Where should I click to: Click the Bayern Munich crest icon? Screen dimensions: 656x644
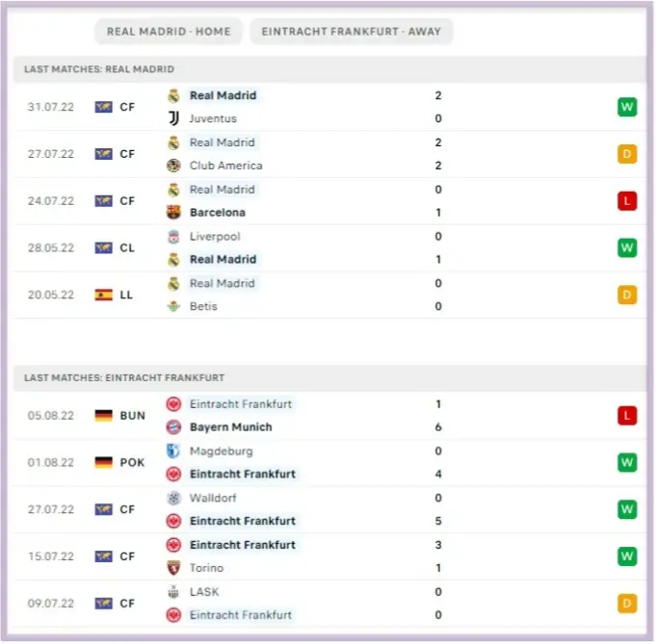[173, 427]
